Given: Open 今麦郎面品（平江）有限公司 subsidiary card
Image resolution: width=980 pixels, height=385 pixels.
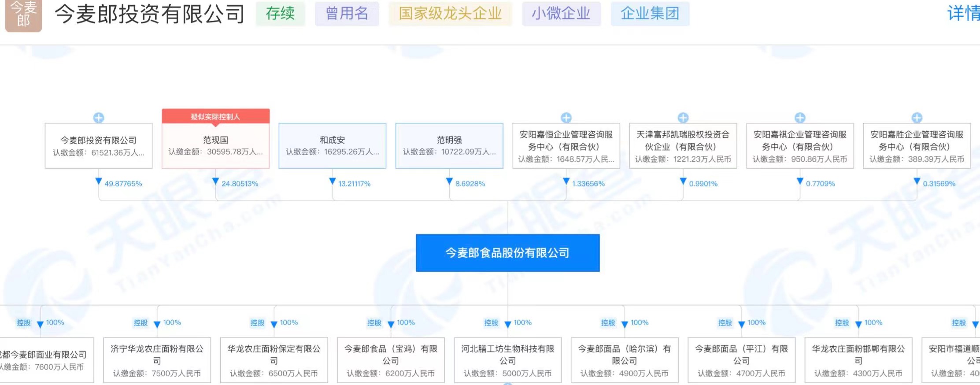Looking at the screenshot, I should point(741,360).
